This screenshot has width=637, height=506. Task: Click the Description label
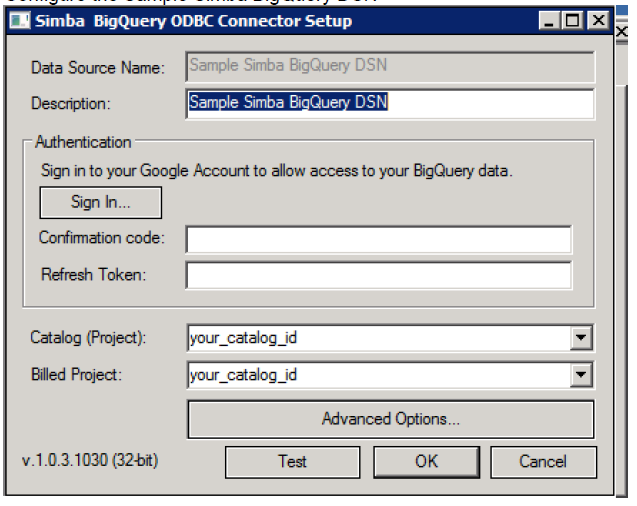coord(71,104)
